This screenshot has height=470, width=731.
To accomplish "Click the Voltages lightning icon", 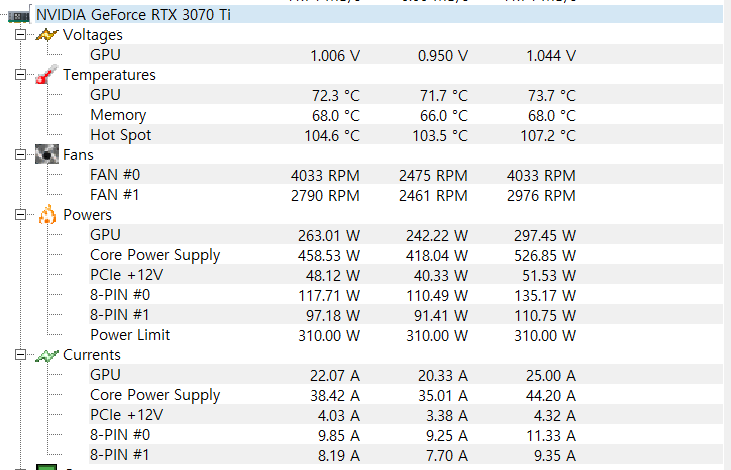I will [x=47, y=35].
